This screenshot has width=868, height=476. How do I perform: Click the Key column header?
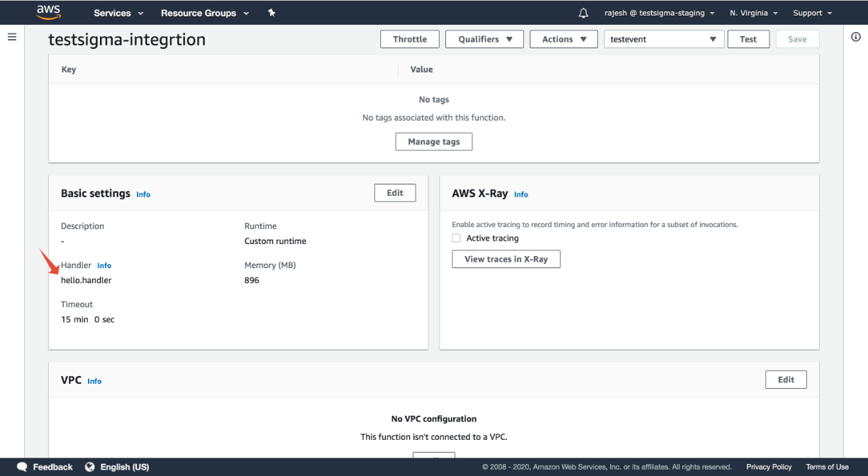click(x=69, y=70)
